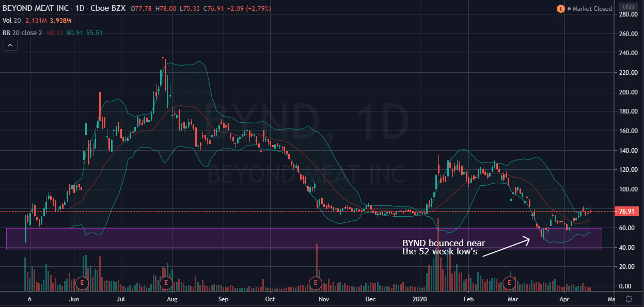Click the volume average value 3.938M
This screenshot has width=644, height=307.
(60, 21)
